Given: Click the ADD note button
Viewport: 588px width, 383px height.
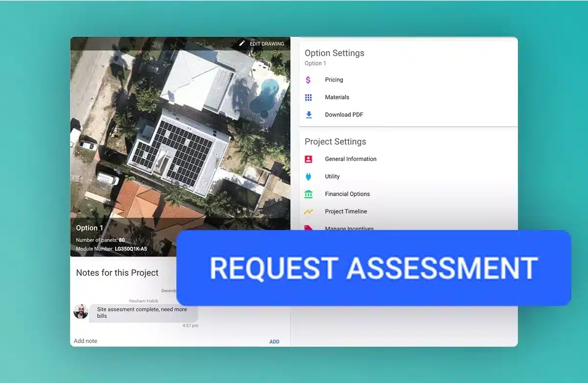Looking at the screenshot, I should (274, 342).
